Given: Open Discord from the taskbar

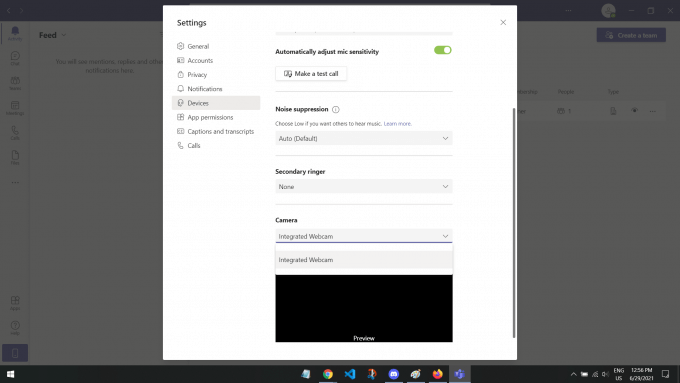Looking at the screenshot, I should (x=393, y=374).
